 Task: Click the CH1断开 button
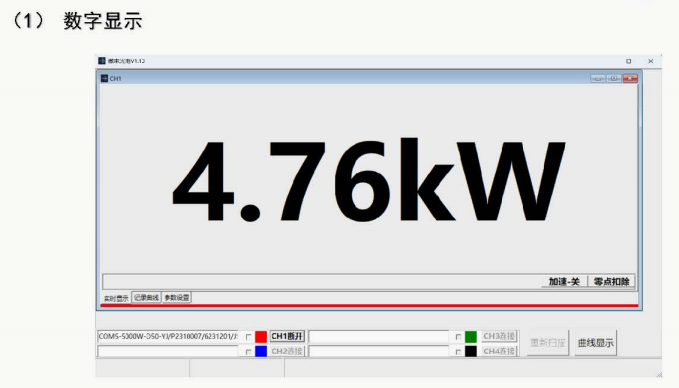click(x=287, y=336)
